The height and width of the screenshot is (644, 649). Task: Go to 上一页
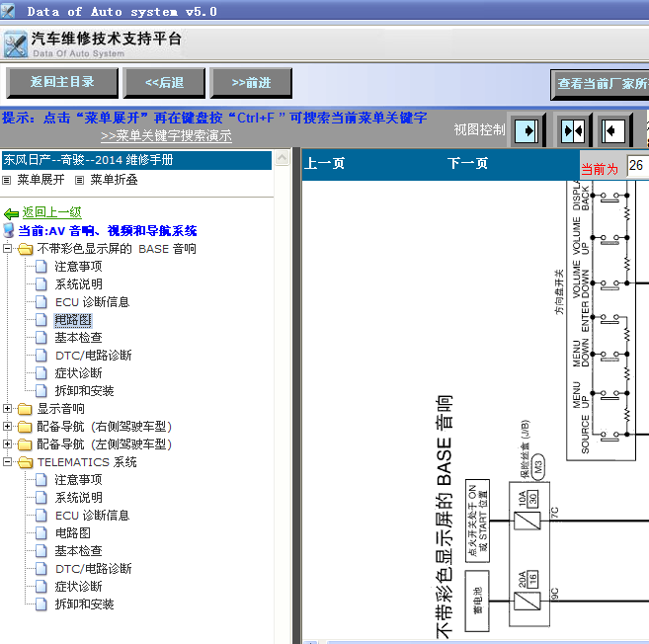(x=324, y=164)
